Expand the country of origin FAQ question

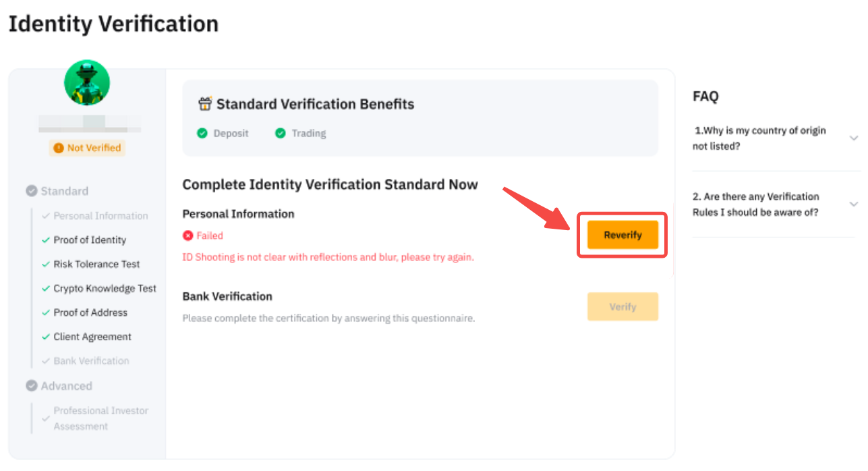click(854, 138)
